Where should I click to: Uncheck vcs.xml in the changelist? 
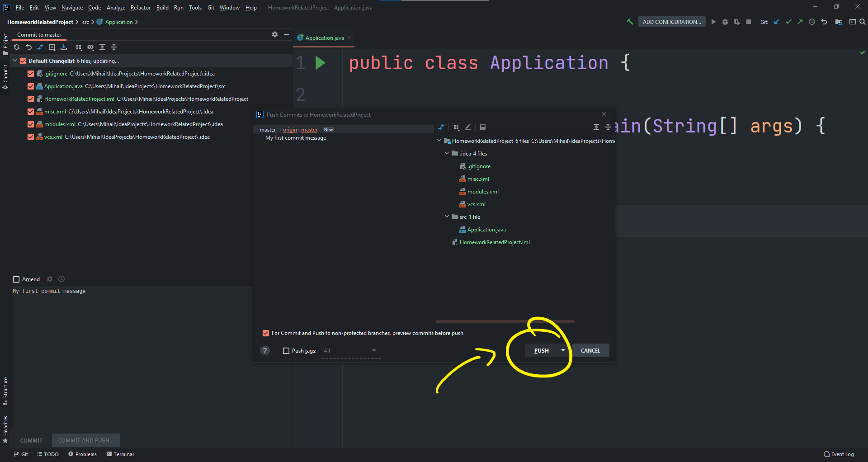click(x=31, y=137)
